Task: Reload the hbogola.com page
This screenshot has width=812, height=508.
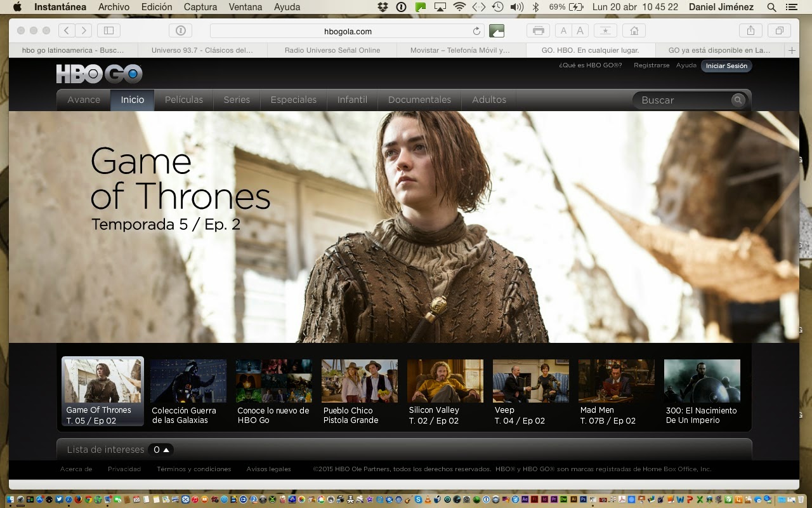Action: [x=477, y=31]
